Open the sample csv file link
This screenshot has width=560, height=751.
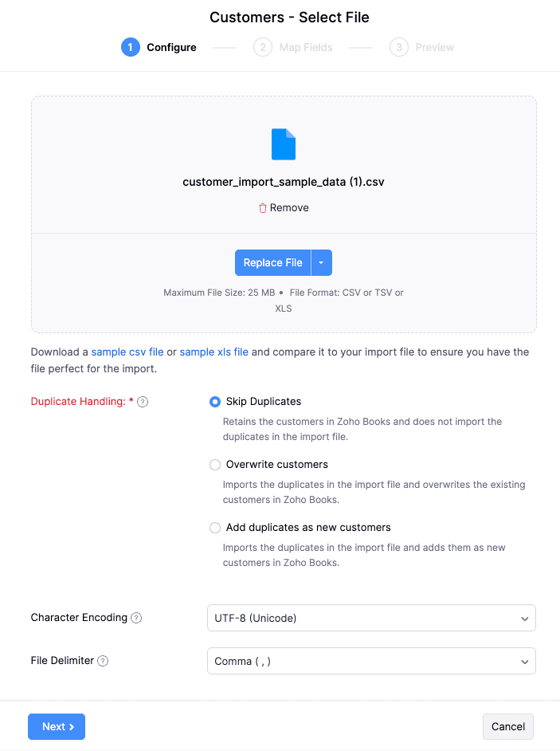127,352
